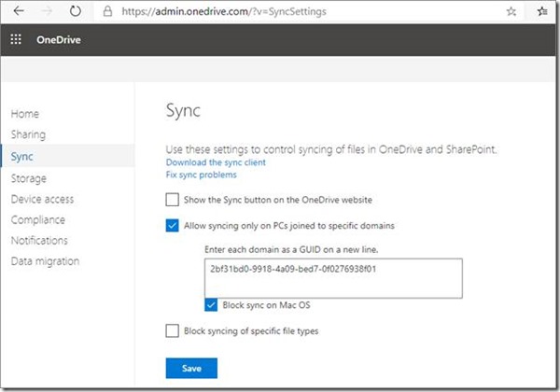The height and width of the screenshot is (392, 560).
Task: Enable Show the Sync button checkbox
Action: pyautogui.click(x=172, y=200)
